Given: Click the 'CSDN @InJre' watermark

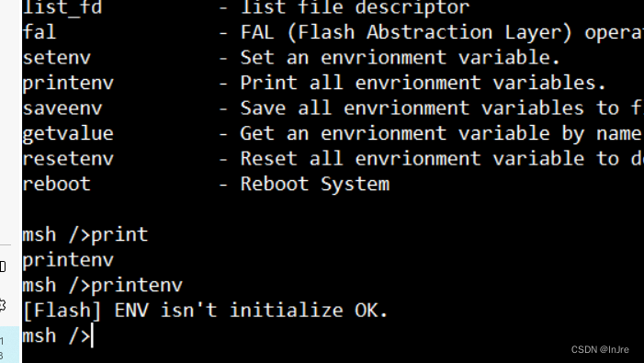Looking at the screenshot, I should [x=600, y=349].
